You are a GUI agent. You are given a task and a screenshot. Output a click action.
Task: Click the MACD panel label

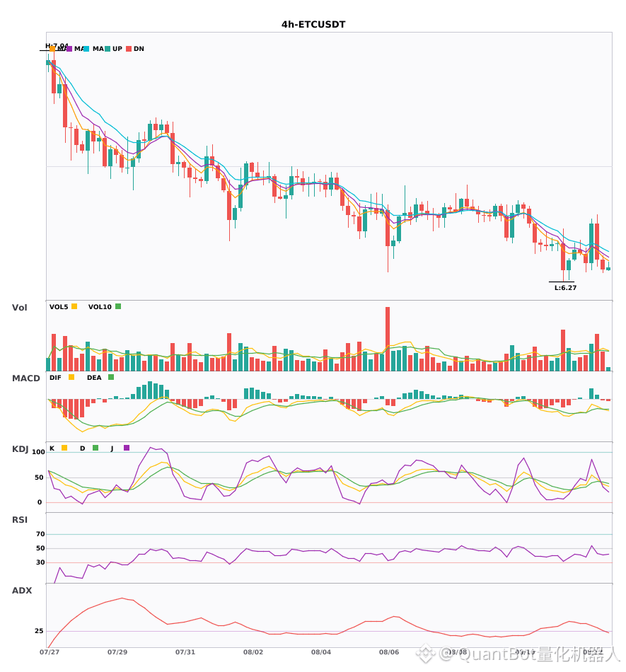coord(25,378)
